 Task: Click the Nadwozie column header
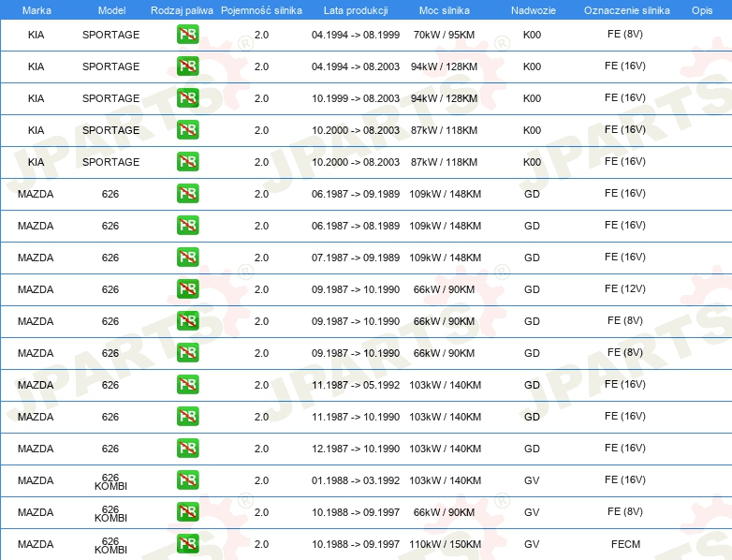pyautogui.click(x=534, y=10)
